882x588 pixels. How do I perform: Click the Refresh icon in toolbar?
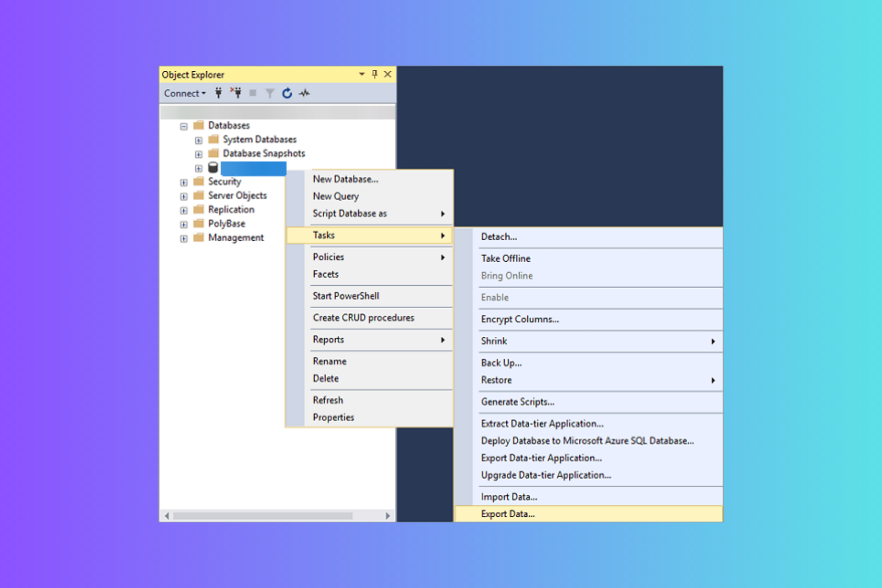point(287,93)
